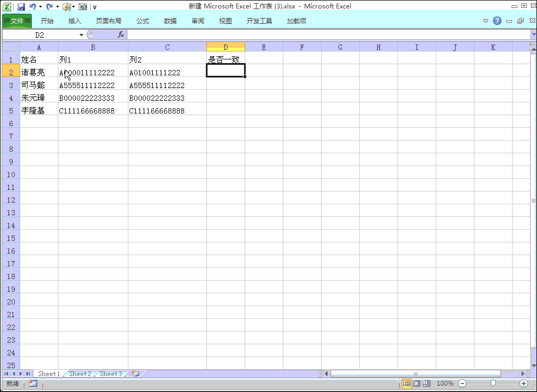Click the 100% zoom level button
537x392 pixels.
(445, 384)
